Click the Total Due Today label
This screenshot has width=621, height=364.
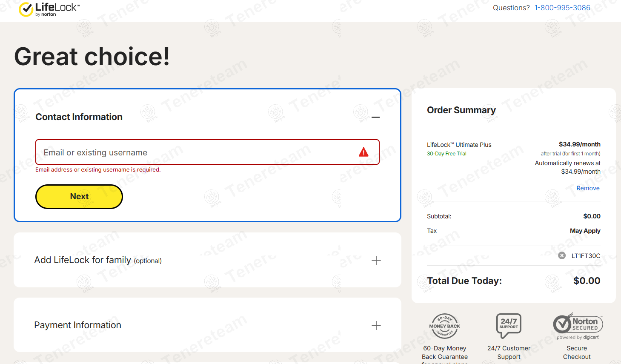coord(464,281)
